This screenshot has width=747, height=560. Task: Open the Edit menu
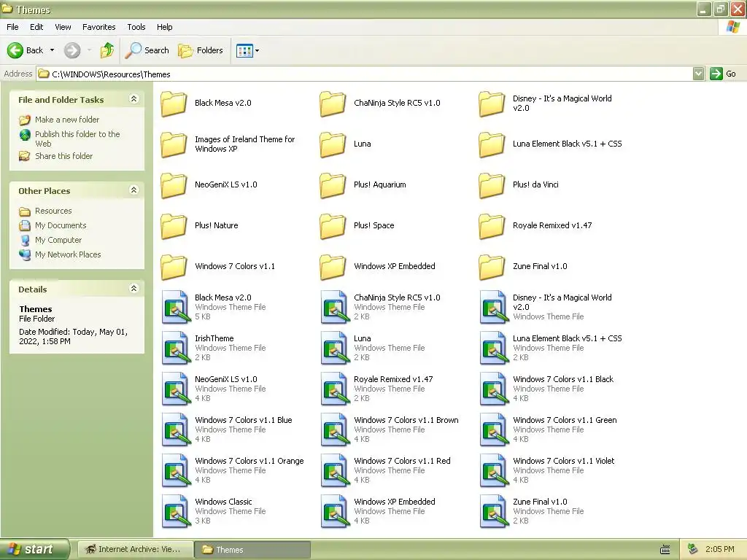[36, 27]
